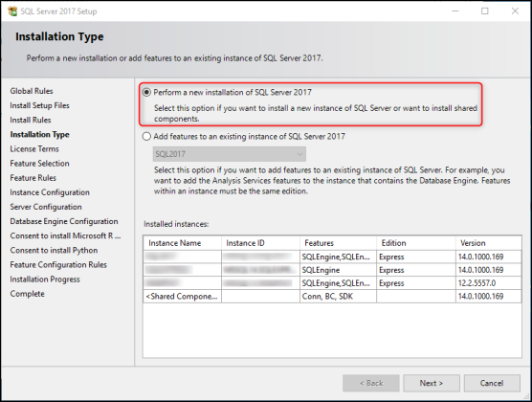532x402 pixels.
Task: Select Complete step in sidebar
Action: pyautogui.click(x=27, y=294)
